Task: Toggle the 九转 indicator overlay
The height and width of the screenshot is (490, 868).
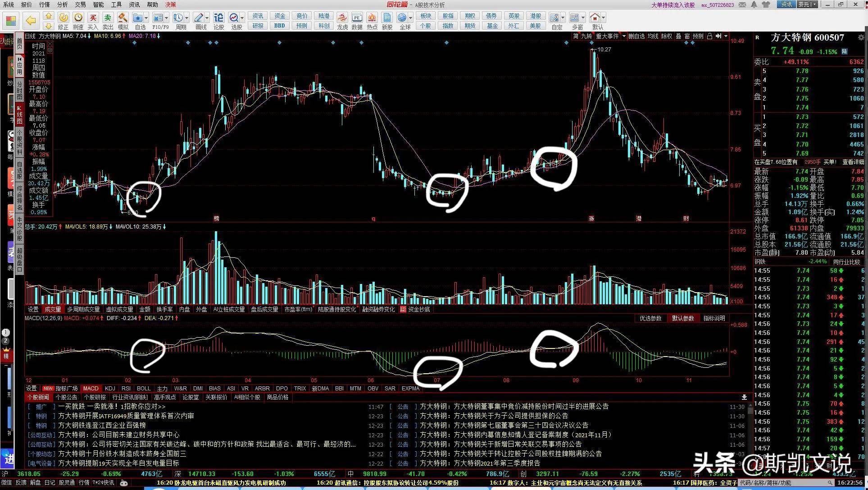Action: pos(586,36)
